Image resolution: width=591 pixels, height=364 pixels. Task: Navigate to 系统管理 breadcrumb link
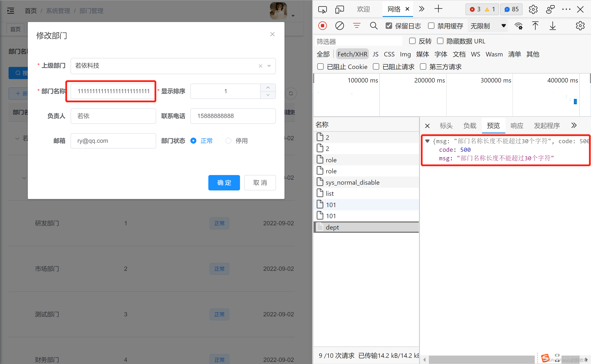pos(58,11)
